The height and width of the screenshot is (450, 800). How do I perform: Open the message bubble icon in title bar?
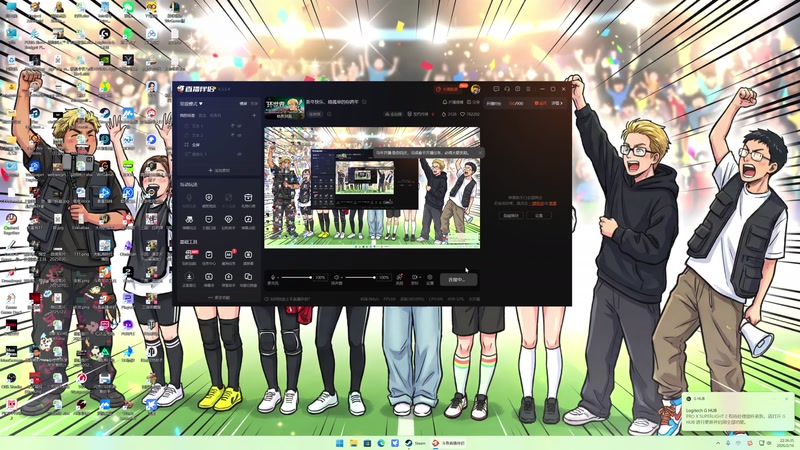(496, 89)
